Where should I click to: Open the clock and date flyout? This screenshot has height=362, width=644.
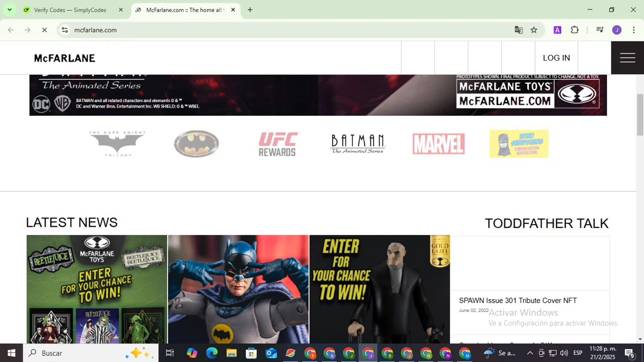[603, 353]
